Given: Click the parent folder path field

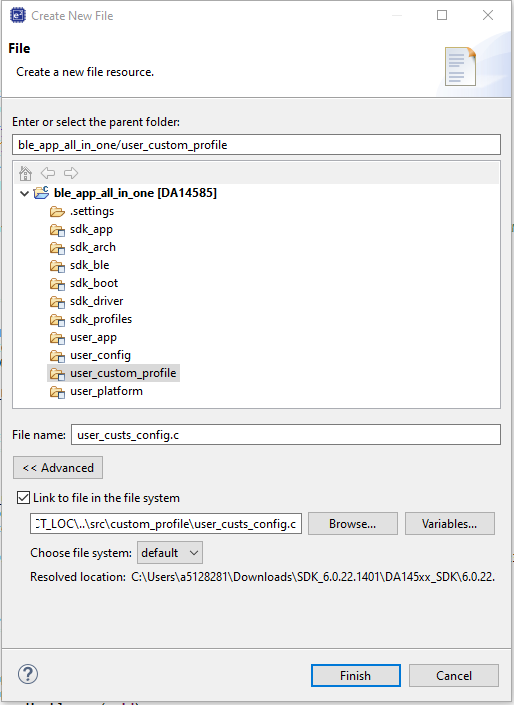Looking at the screenshot, I should [256, 145].
